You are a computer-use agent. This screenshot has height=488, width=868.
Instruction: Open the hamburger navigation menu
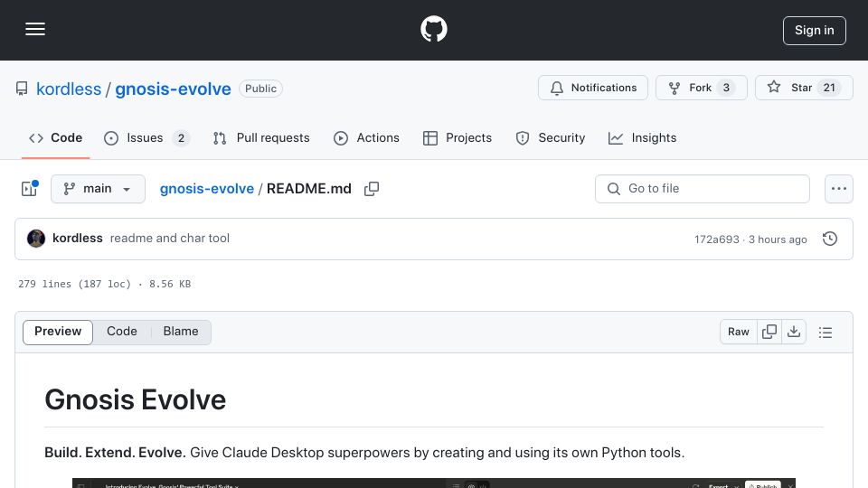click(x=35, y=29)
